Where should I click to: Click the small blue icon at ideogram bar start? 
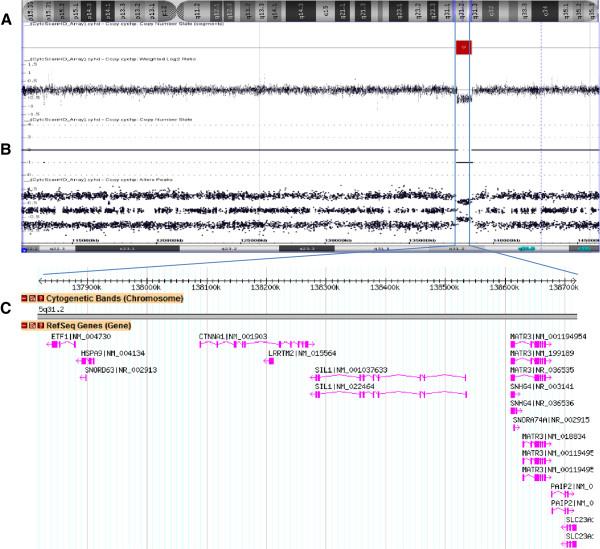pyautogui.click(x=24, y=250)
